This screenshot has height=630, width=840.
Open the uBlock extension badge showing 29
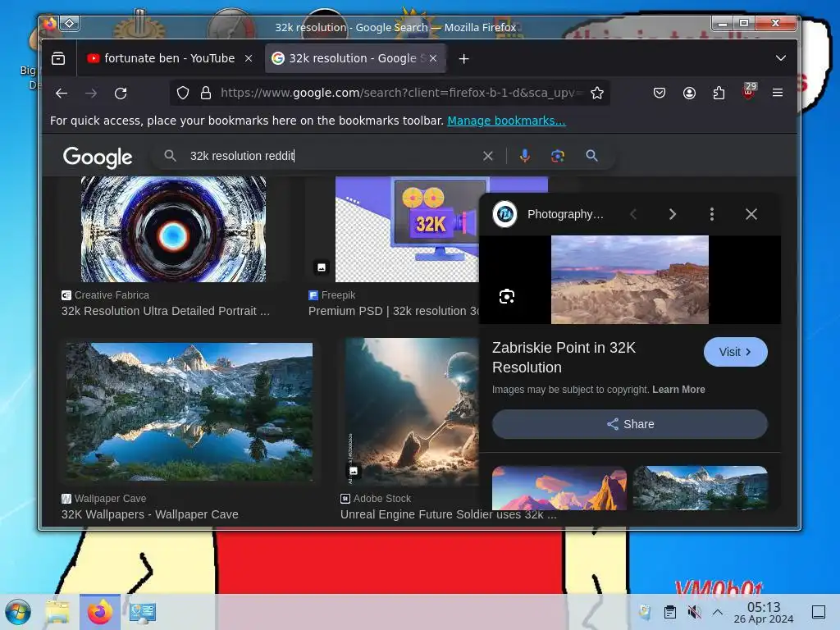[749, 91]
